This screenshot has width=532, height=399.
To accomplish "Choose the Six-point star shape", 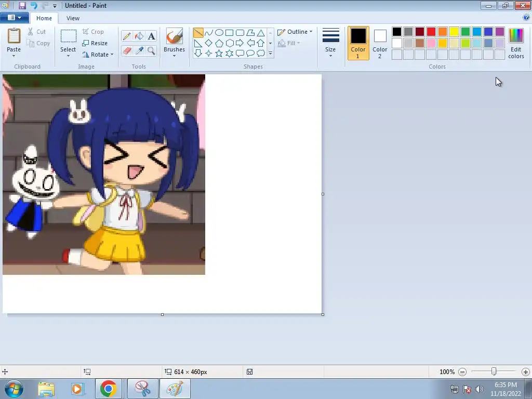I will tap(229, 54).
